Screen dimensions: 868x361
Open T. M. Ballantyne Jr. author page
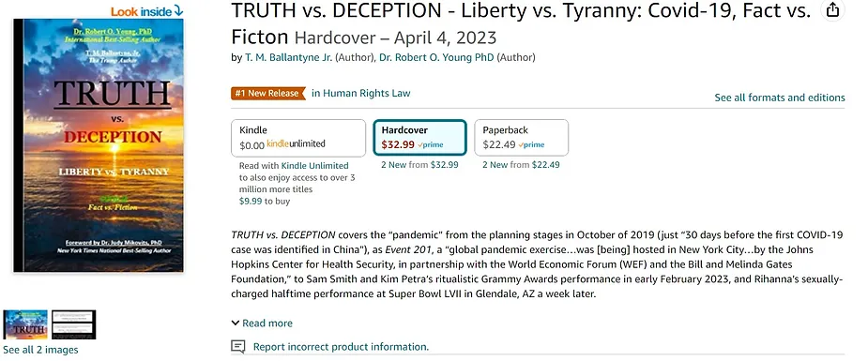pos(289,57)
